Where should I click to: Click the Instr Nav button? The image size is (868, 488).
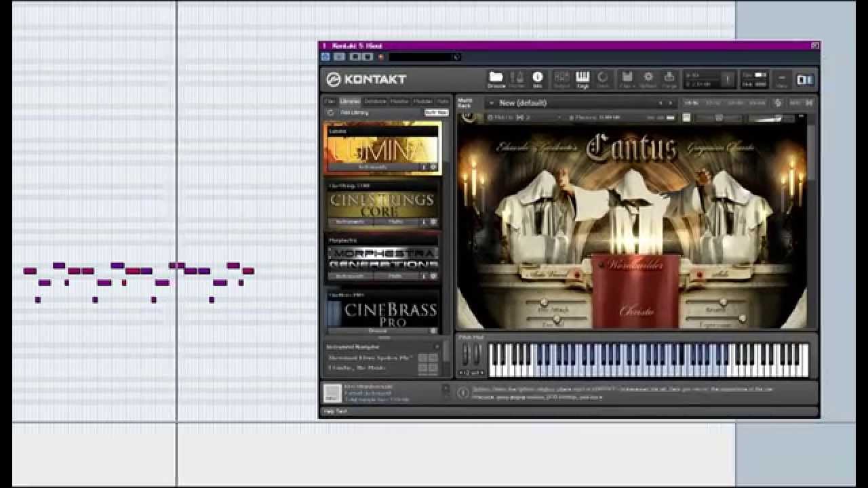pyautogui.click(x=436, y=113)
